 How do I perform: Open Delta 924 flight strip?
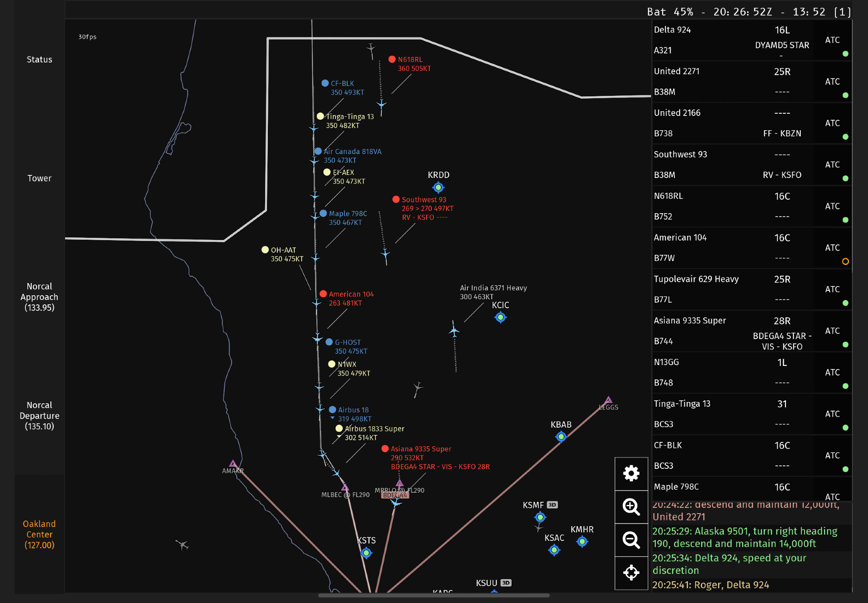752,40
